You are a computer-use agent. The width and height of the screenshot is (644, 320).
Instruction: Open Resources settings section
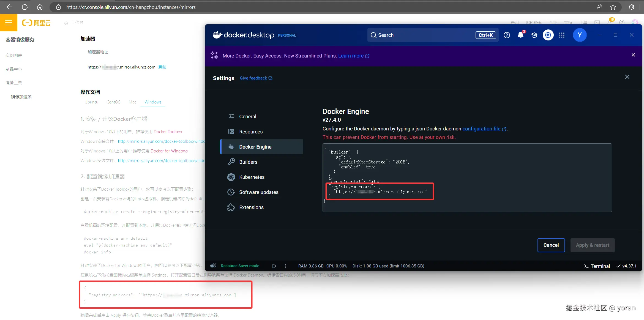pos(262,132)
